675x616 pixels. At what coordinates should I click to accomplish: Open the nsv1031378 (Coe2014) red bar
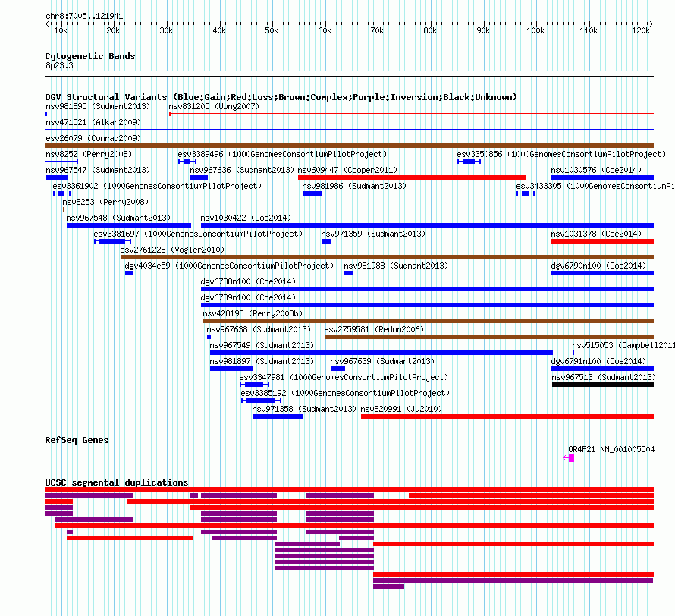coord(602,241)
